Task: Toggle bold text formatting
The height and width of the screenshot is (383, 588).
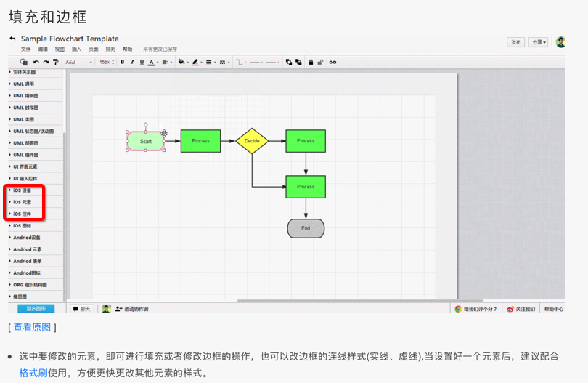Action: pos(122,62)
